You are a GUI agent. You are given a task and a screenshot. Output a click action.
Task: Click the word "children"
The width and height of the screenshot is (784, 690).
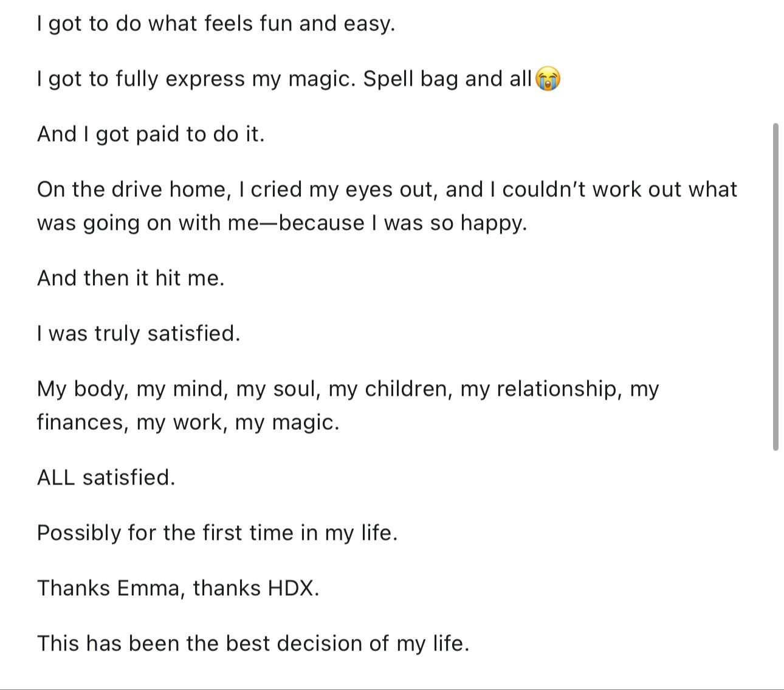[x=406, y=389]
